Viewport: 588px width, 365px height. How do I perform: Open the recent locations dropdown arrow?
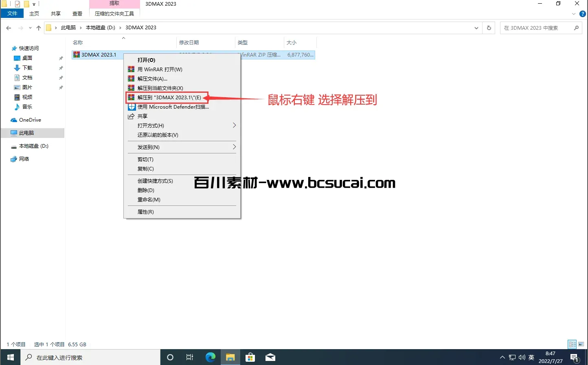coord(30,28)
